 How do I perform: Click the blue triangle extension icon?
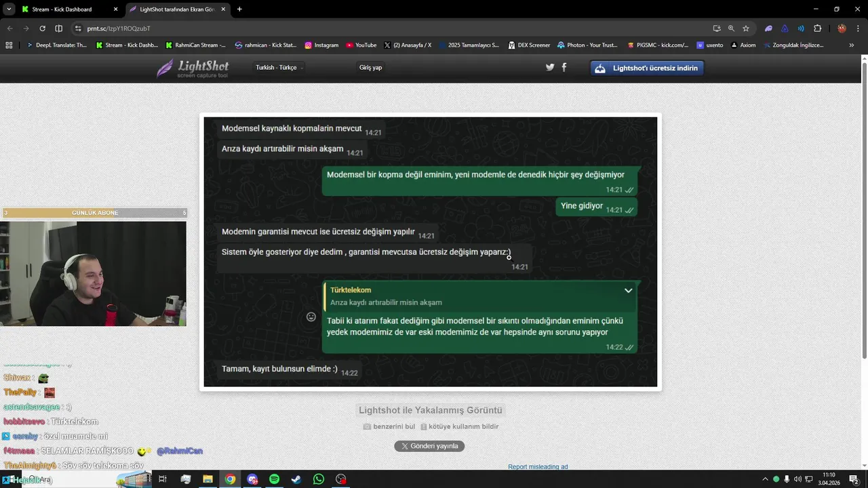click(785, 28)
